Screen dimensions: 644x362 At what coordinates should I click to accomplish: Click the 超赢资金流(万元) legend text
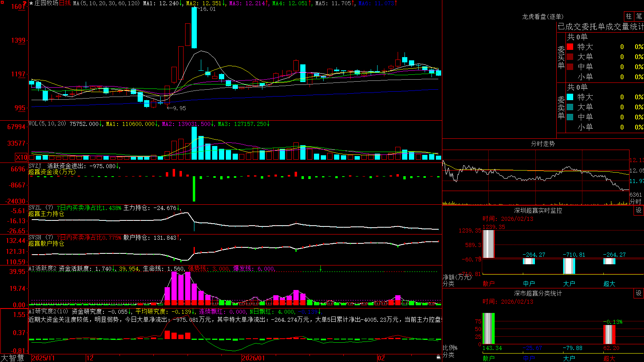pos(52,172)
